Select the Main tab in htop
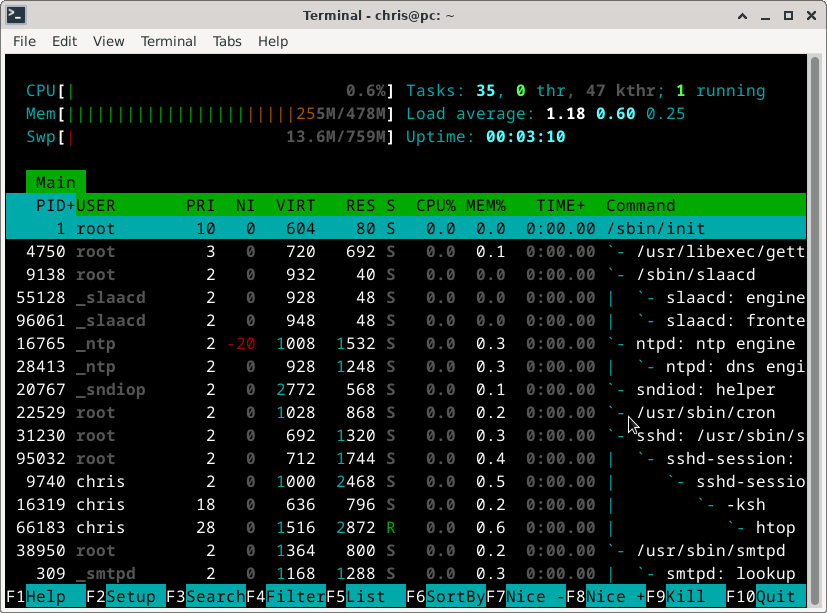827x613 pixels. point(56,182)
